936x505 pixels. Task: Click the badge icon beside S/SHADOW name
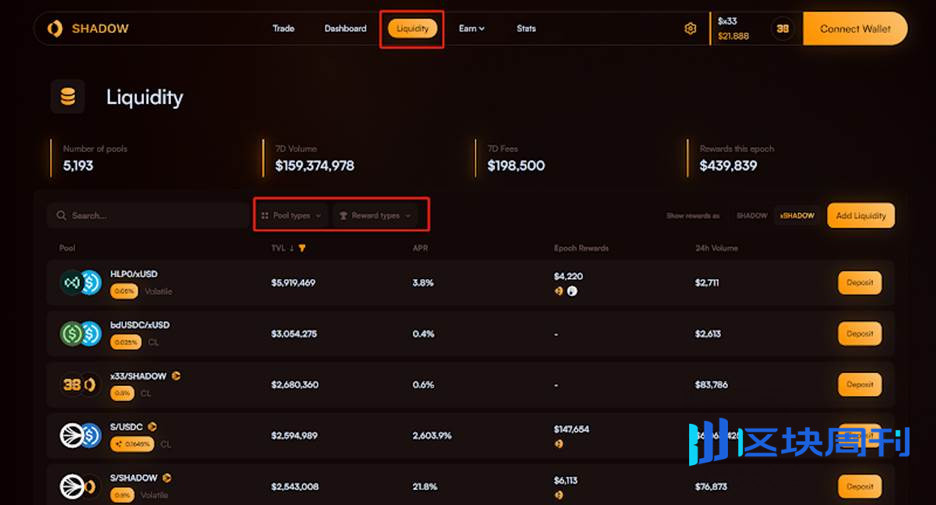[167, 478]
